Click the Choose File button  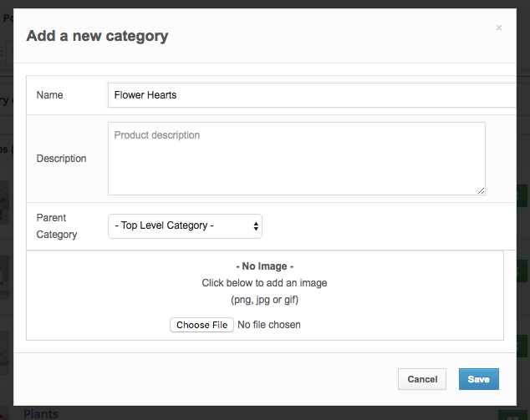[x=201, y=325]
